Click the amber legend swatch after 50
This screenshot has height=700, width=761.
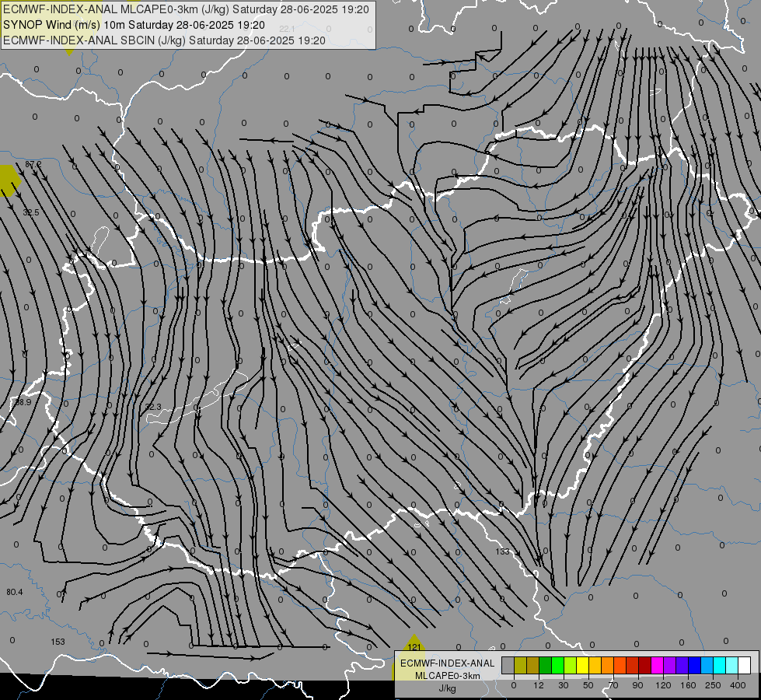pyautogui.click(x=595, y=665)
